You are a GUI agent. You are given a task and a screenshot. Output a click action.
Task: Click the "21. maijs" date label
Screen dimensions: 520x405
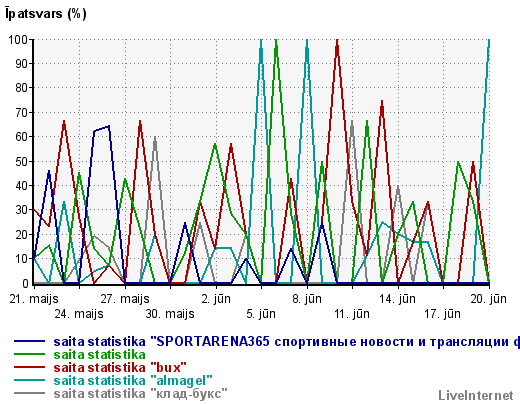pyautogui.click(x=34, y=299)
